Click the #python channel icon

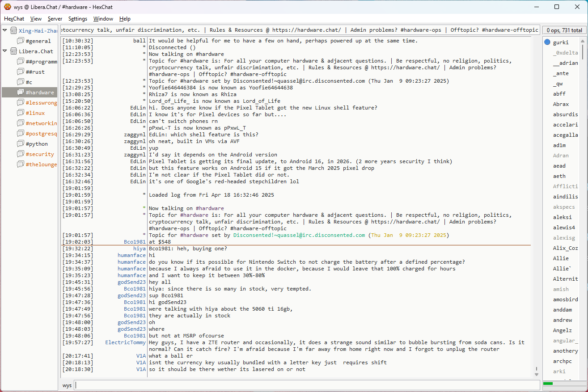[21, 144]
